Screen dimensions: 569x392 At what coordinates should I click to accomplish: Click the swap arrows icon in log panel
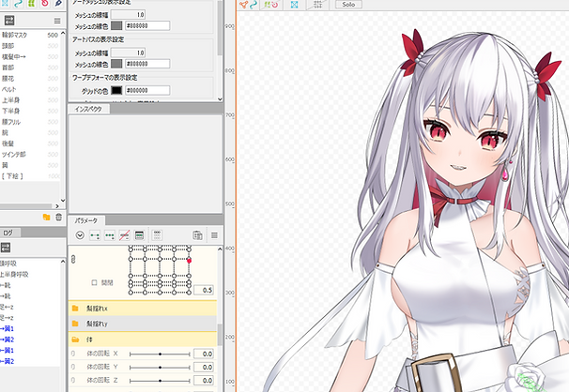click(x=6, y=248)
